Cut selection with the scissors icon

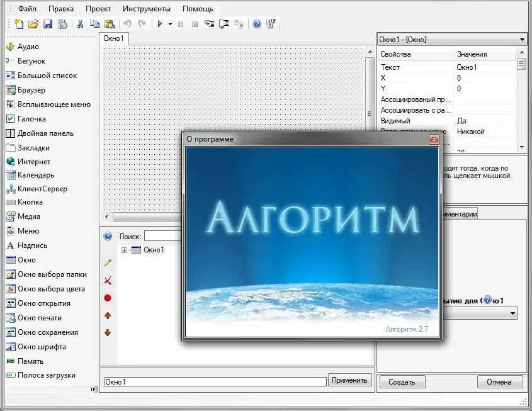(x=81, y=24)
